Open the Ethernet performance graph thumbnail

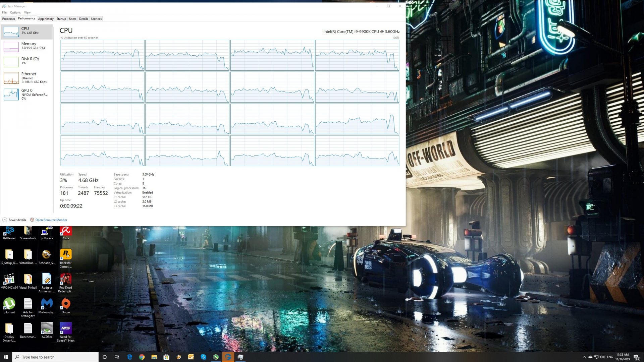[x=11, y=78]
